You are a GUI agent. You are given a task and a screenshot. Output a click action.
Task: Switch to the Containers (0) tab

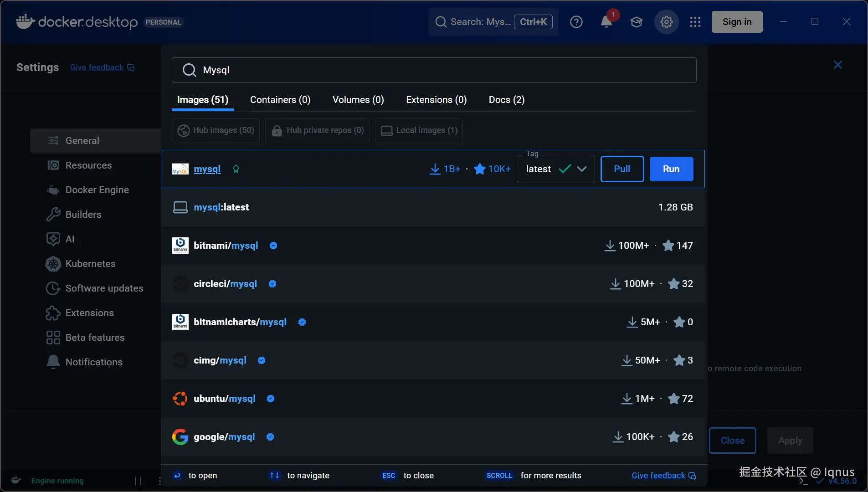280,100
